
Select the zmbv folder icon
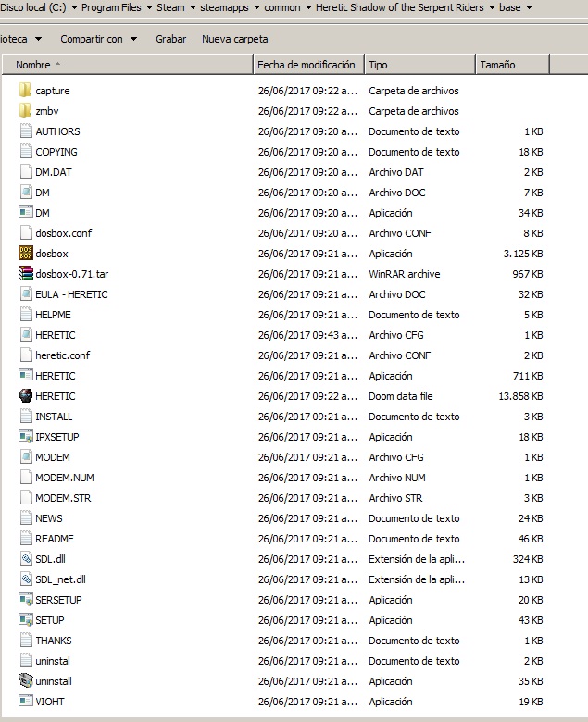point(25,110)
